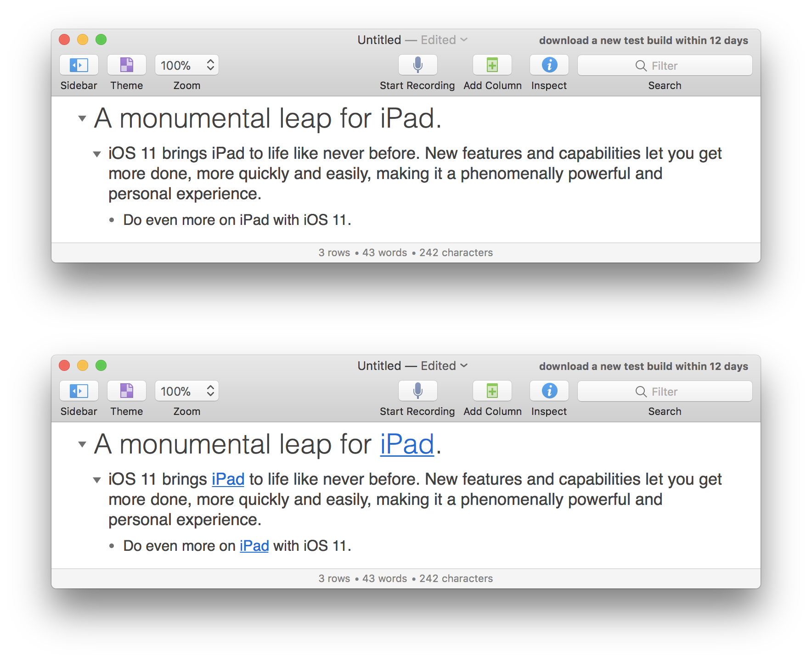Open Theme icon in the bottom window

[127, 391]
